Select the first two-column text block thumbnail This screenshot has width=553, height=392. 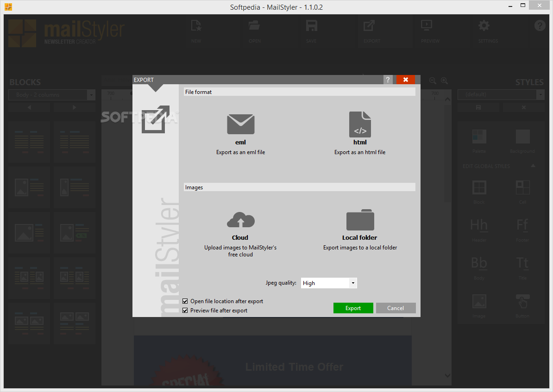coord(29,142)
